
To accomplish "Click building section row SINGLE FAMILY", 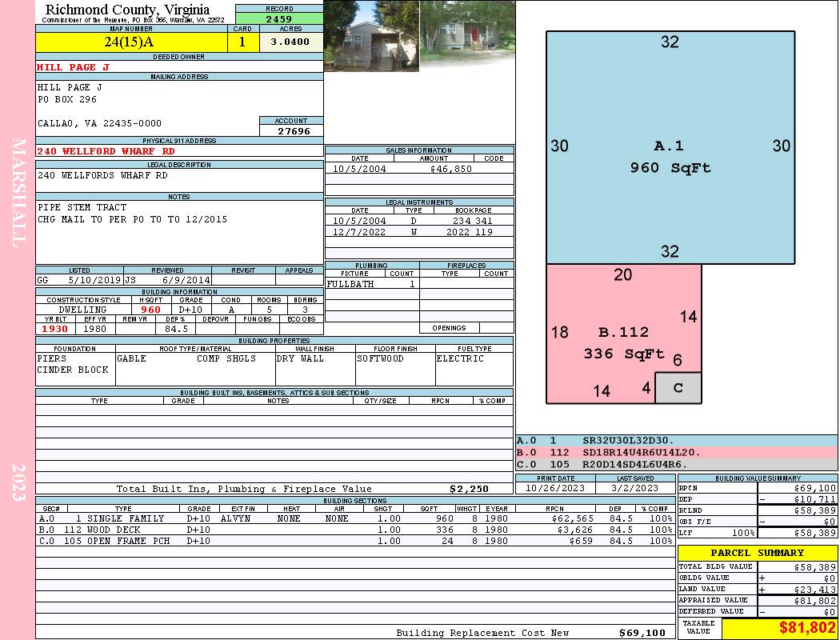I will coord(356,518).
